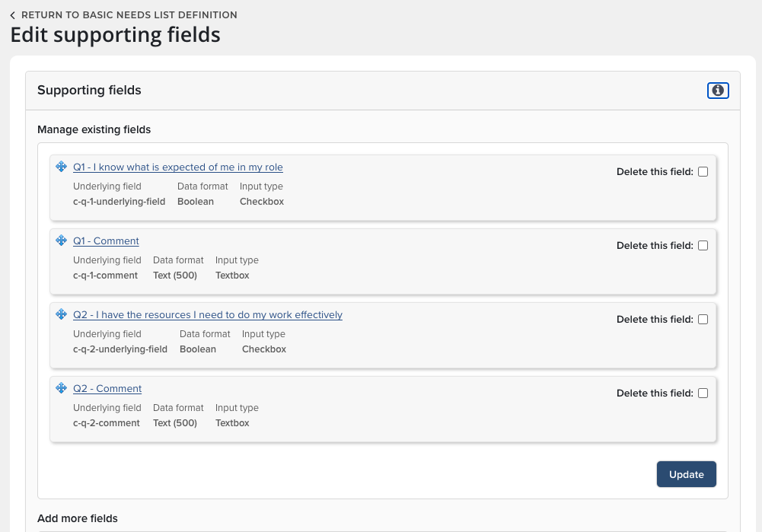Click the back chevron beside Return to Basic Needs
The height and width of the screenshot is (532, 762).
(x=13, y=15)
